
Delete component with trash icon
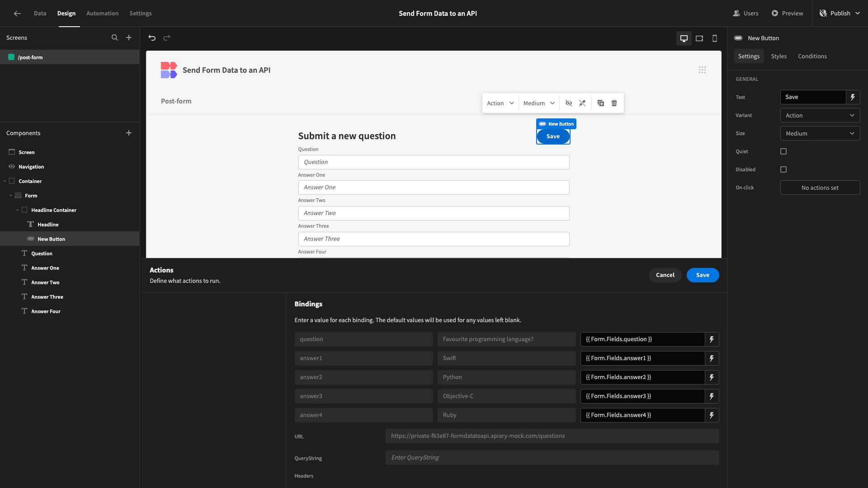[614, 103]
